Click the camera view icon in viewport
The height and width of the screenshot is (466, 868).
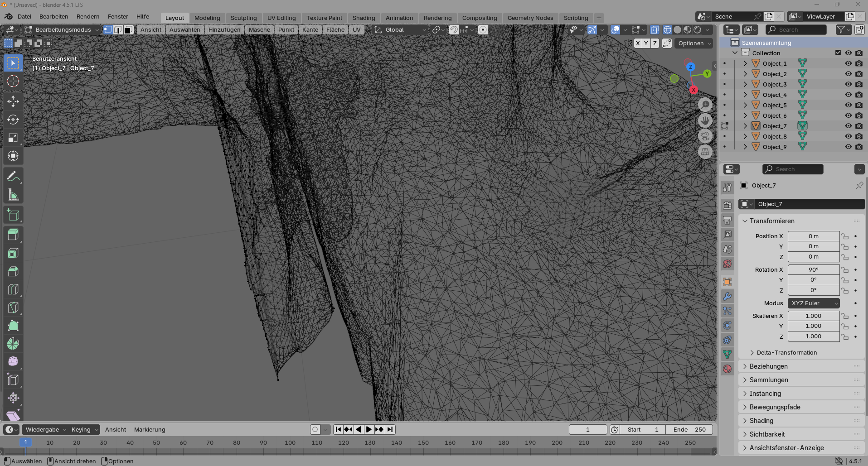[x=705, y=136]
